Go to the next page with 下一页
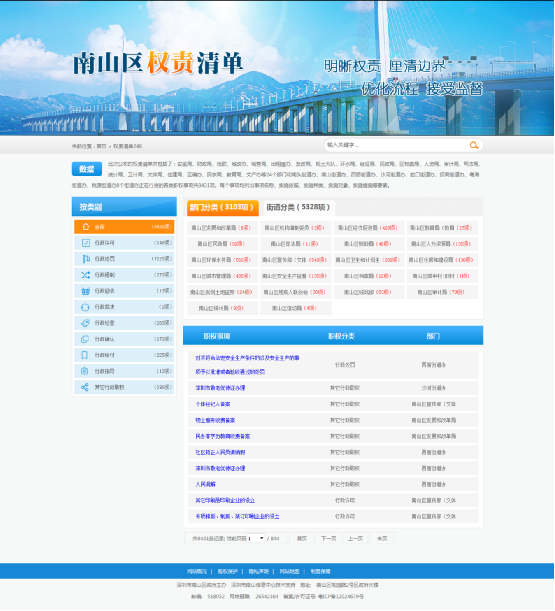This screenshot has width=555, height=611. (x=329, y=538)
